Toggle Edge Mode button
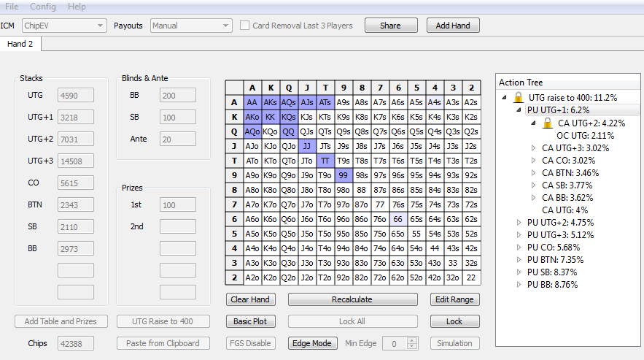 coord(312,343)
